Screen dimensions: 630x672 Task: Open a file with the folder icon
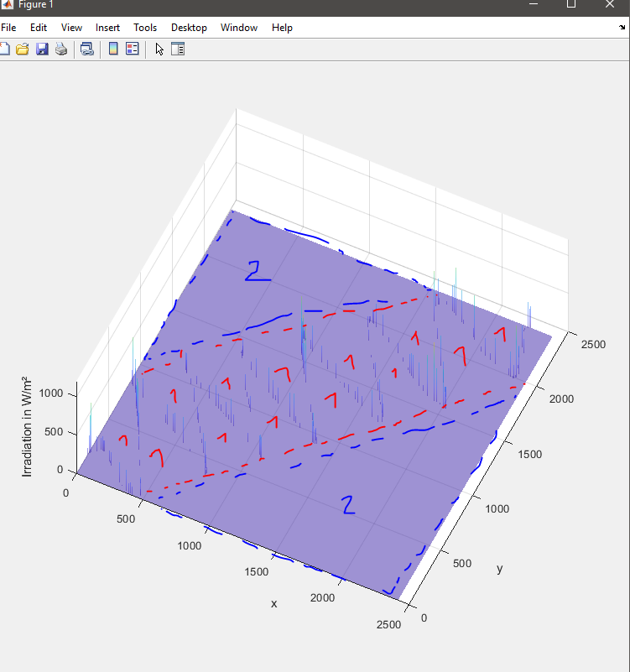[x=23, y=49]
